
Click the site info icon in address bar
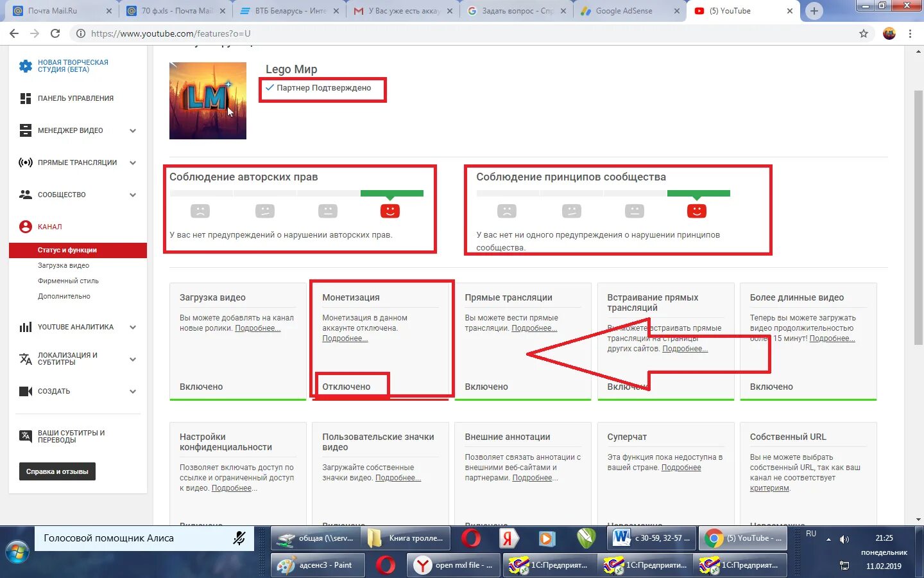coord(81,33)
